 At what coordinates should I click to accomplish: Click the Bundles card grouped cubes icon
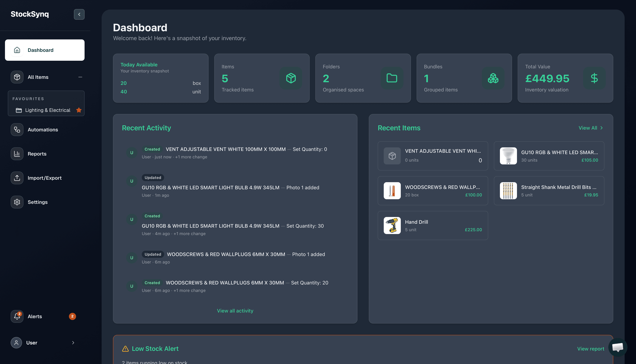tap(493, 78)
